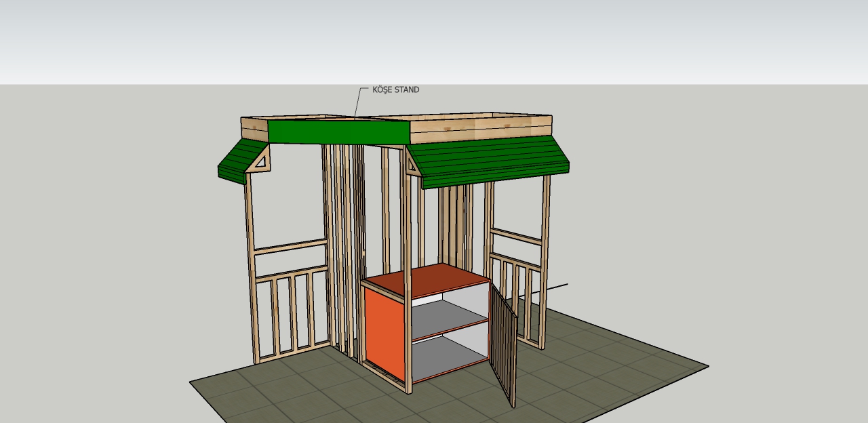
Task: Select the open slatted cabinet door
Action: [503, 346]
